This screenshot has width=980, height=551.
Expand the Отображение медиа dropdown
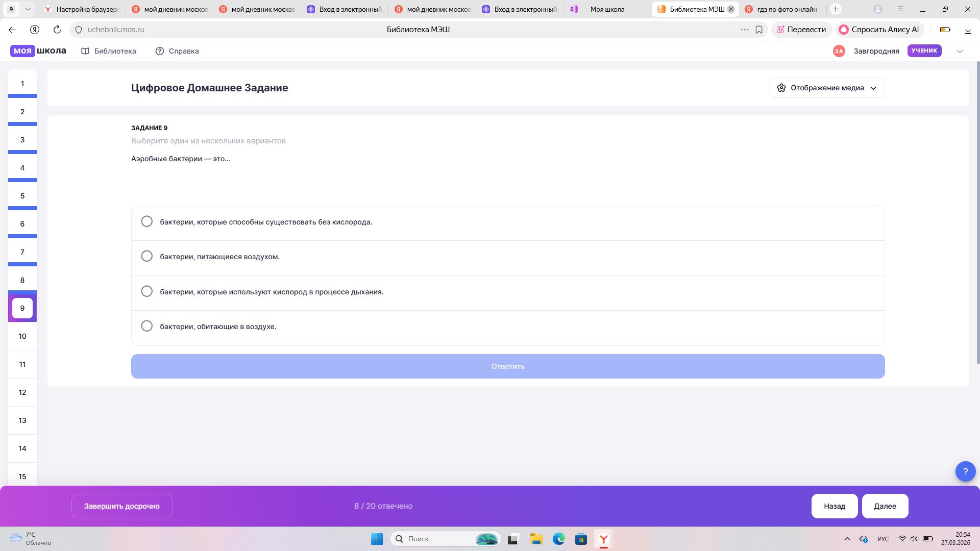(x=827, y=88)
